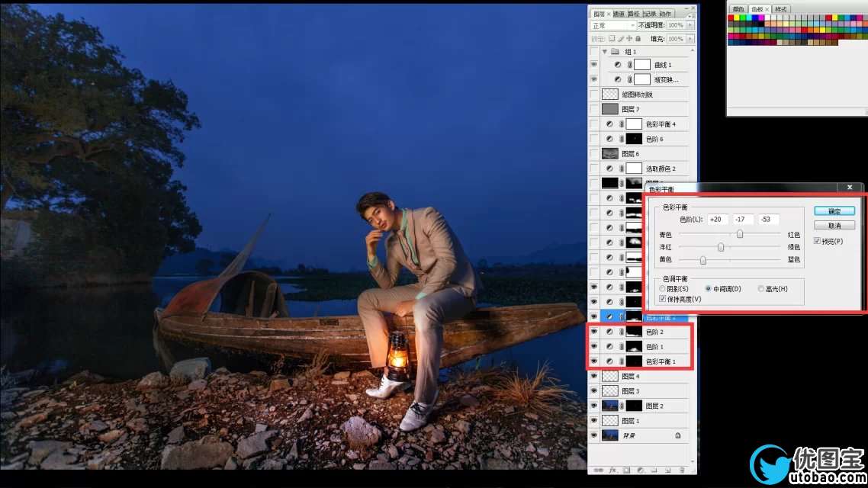Open the 不透明度 opacity slider arrow
Image resolution: width=868 pixels, height=488 pixels.
[x=690, y=25]
